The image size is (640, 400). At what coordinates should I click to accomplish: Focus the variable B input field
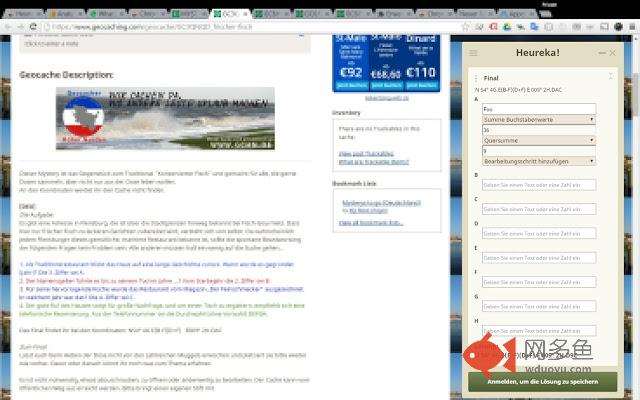coord(539,185)
